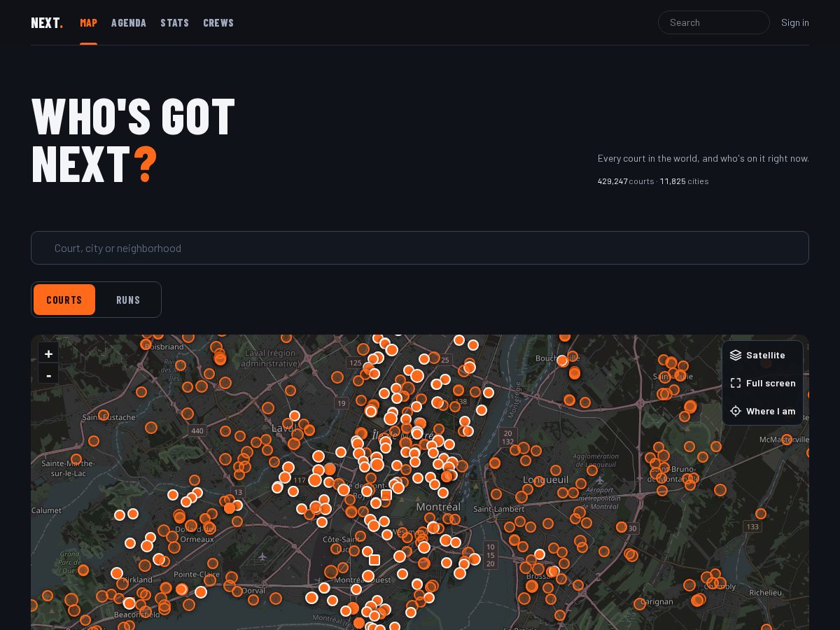Click the Carignan map label
This screenshot has height=630, width=840.
(657, 601)
